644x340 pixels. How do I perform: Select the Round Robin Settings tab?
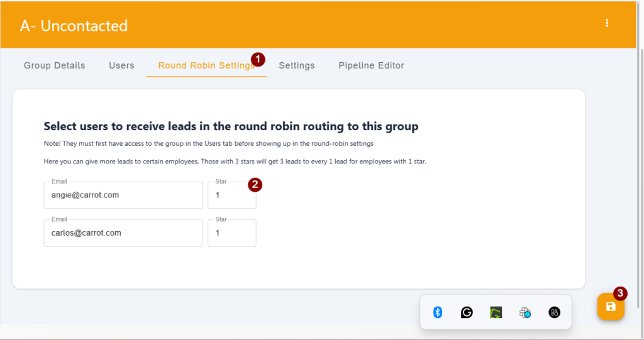[206, 65]
